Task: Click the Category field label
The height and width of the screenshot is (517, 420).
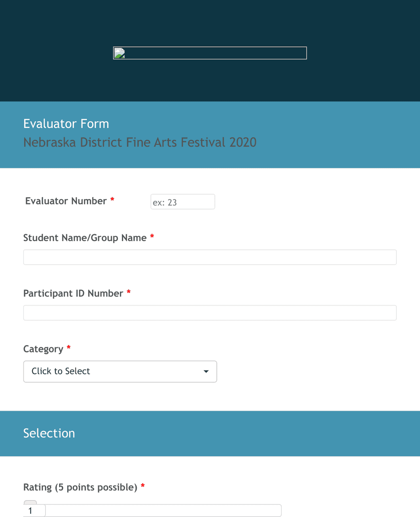Action: (x=43, y=349)
